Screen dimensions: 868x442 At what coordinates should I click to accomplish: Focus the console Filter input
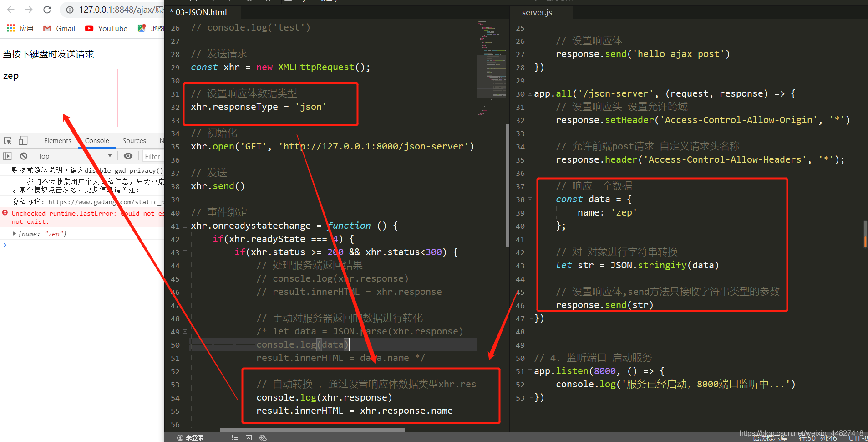[x=153, y=156]
